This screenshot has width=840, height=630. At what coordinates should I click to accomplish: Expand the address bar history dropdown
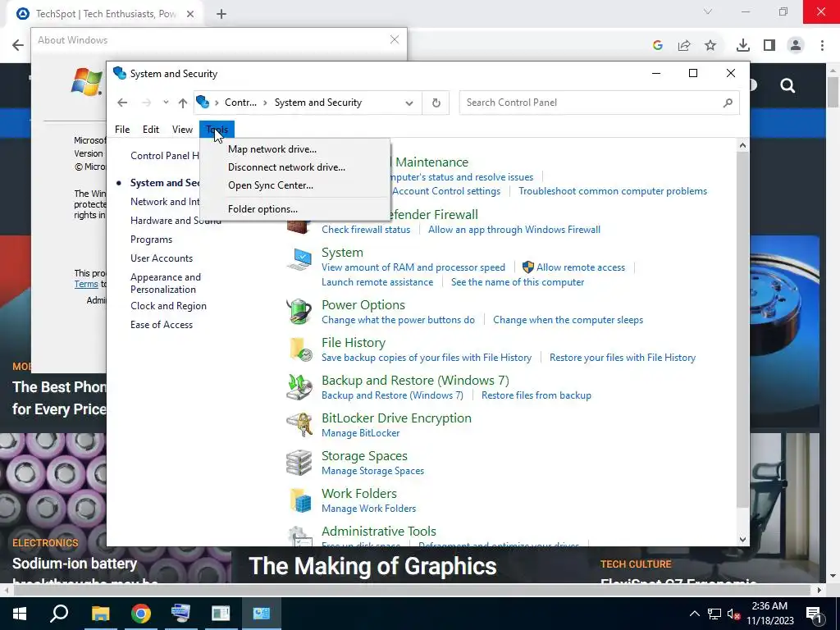(x=409, y=103)
